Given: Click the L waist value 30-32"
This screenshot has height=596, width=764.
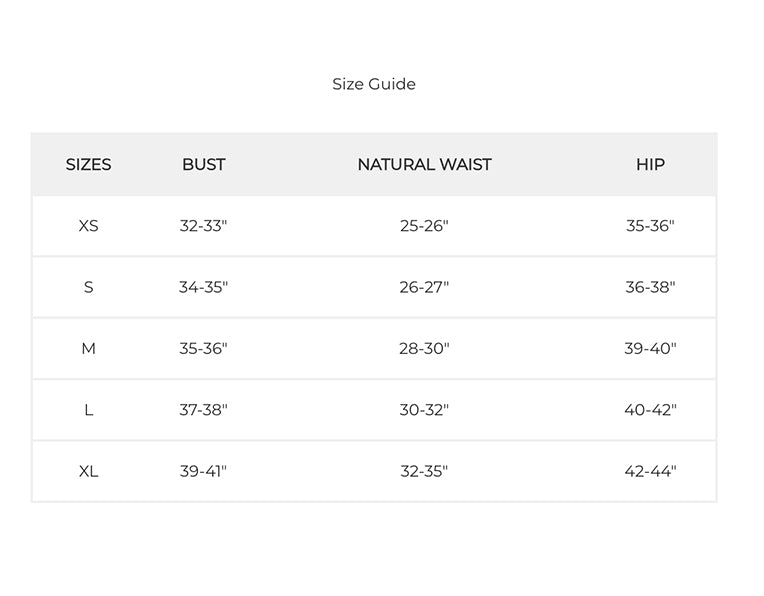Looking at the screenshot, I should point(424,410).
